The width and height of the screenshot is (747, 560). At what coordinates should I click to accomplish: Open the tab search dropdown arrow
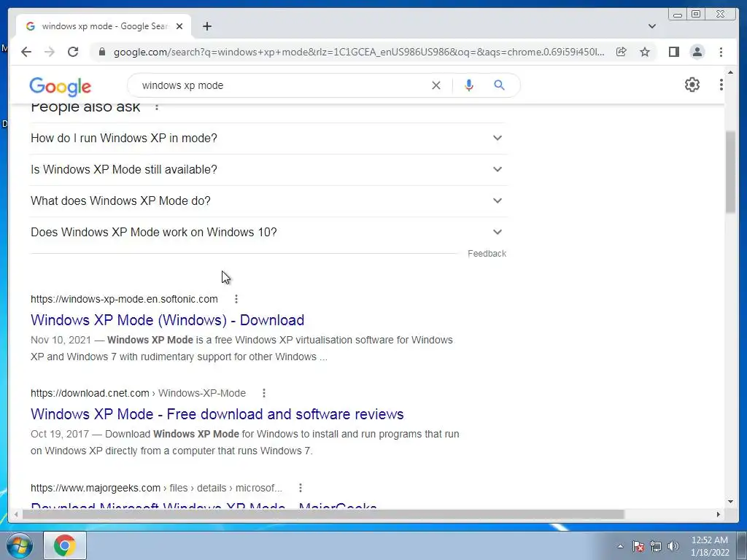click(652, 26)
